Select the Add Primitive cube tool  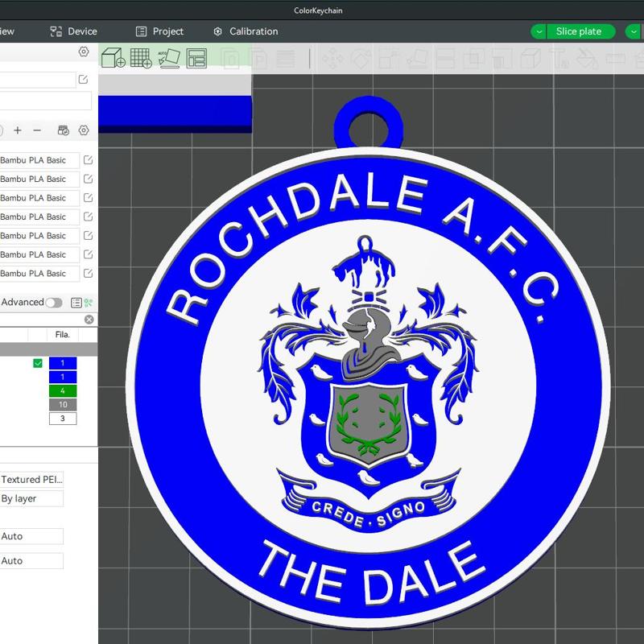pyautogui.click(x=113, y=58)
